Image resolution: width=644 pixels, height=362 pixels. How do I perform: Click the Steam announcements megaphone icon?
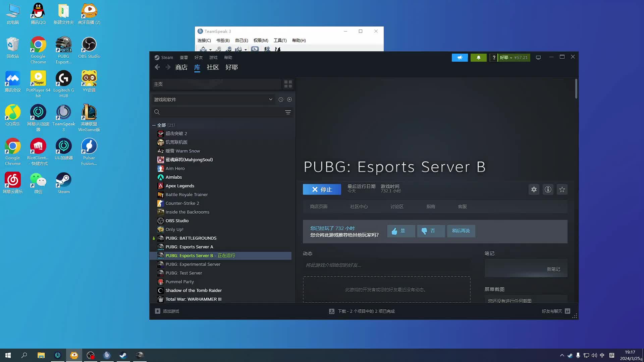tap(460, 57)
